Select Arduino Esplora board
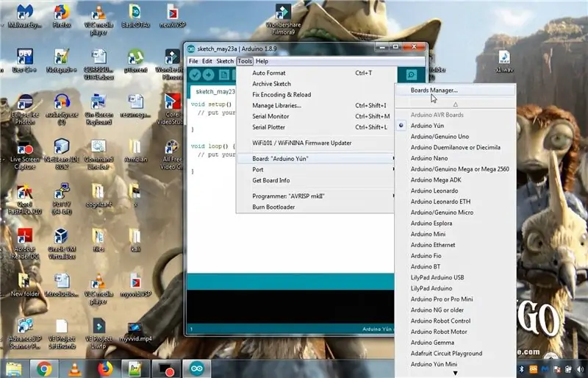The height and width of the screenshot is (378, 588). (x=455, y=224)
